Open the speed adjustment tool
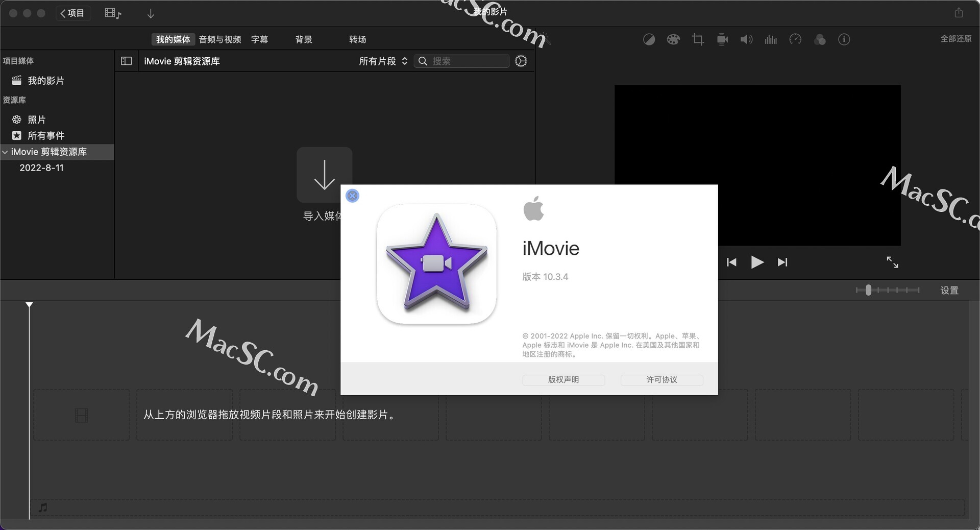 (795, 39)
